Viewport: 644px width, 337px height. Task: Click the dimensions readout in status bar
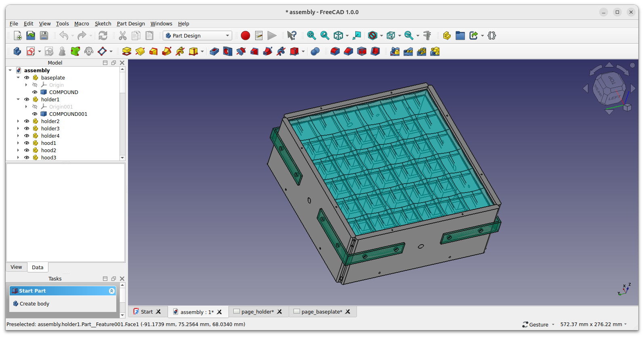593,324
